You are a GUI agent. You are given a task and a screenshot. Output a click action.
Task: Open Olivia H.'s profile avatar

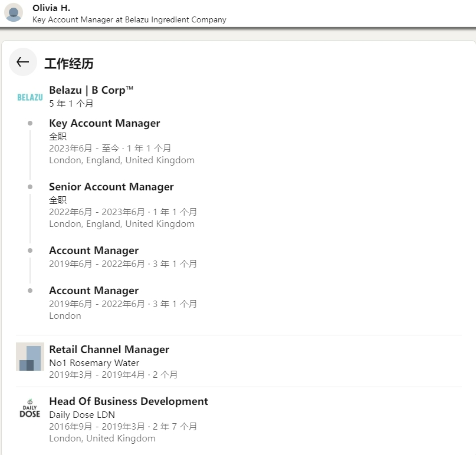point(14,13)
